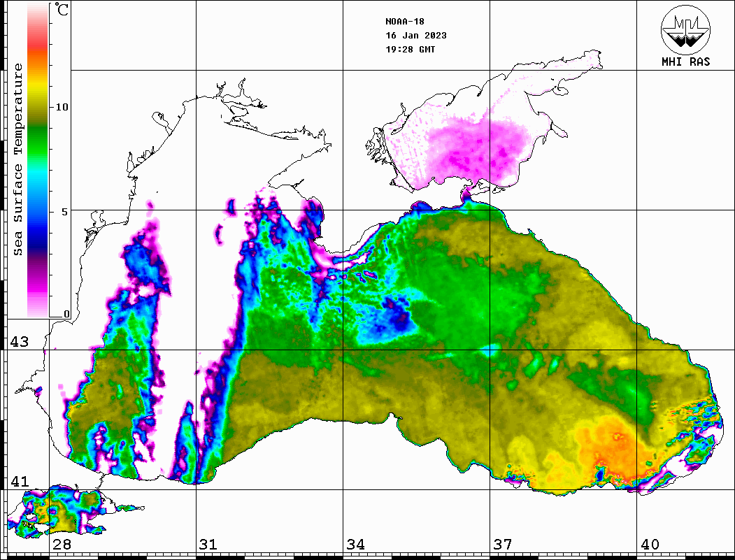Click the 0 value on temperature scale

(66, 314)
